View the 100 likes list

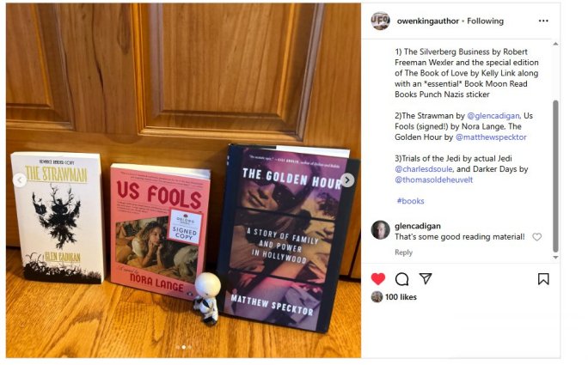pyautogui.click(x=401, y=297)
